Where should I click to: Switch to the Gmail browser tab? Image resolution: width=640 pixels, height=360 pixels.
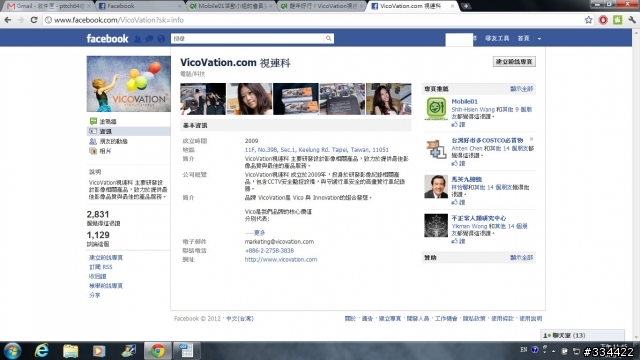(47, 6)
